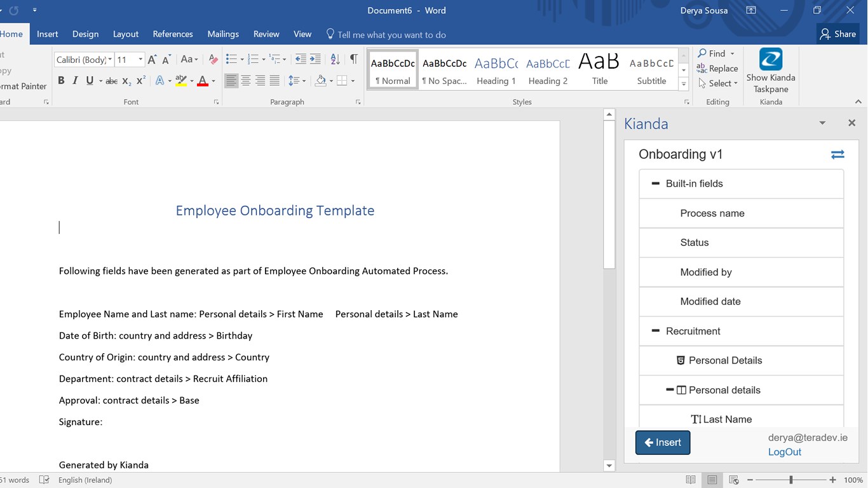Viewport: 868px width, 488px height.
Task: Toggle Bold formatting
Action: click(x=61, y=81)
